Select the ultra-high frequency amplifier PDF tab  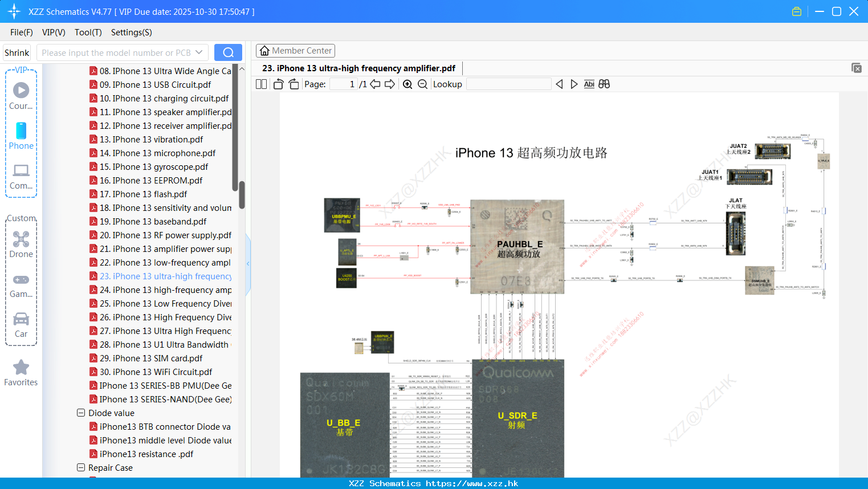pyautogui.click(x=358, y=68)
